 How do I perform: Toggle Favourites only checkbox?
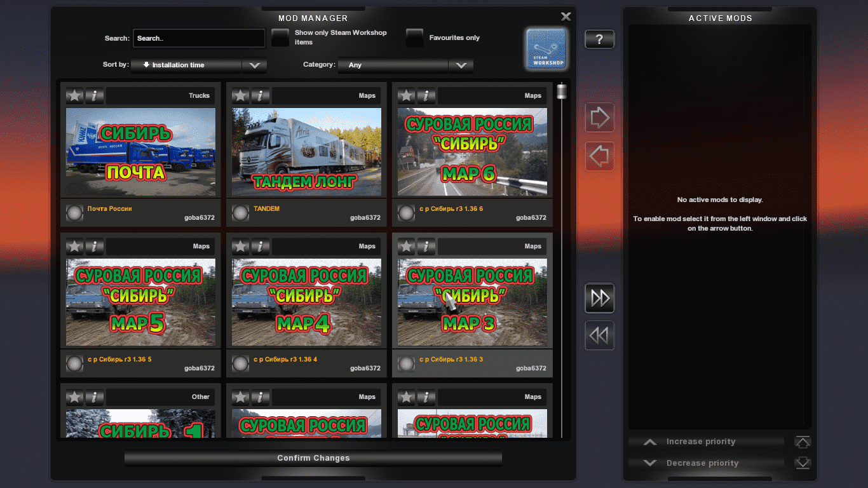point(415,37)
